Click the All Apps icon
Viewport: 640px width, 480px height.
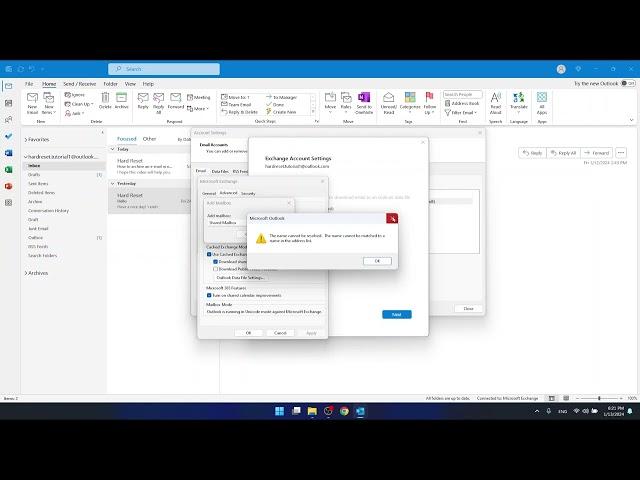[542, 103]
